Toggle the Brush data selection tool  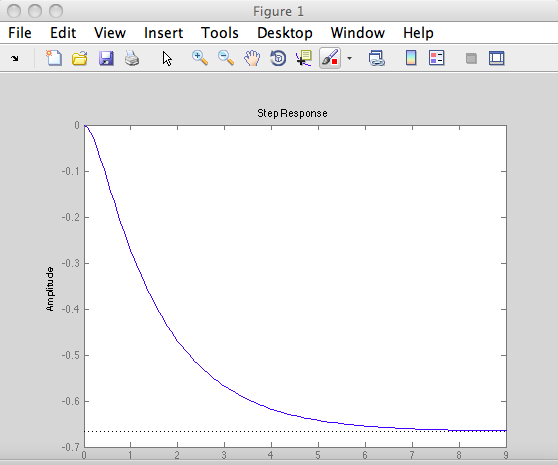coord(330,58)
